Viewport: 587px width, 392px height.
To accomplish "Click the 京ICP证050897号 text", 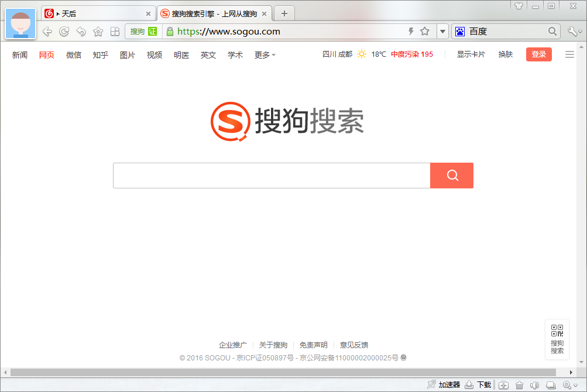I will 265,358.
